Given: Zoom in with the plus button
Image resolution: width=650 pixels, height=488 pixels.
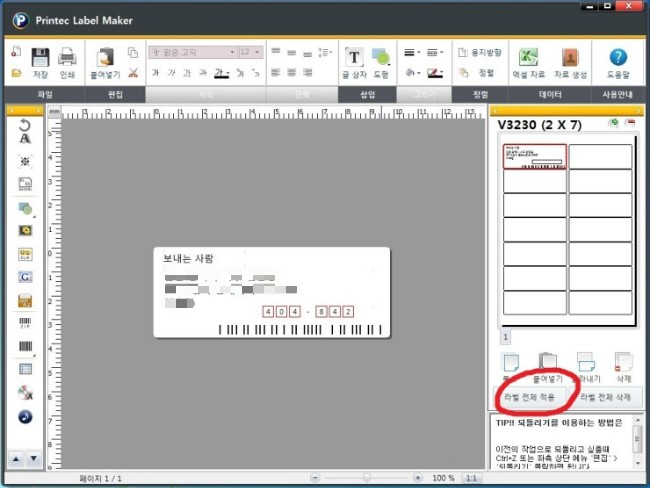Looking at the screenshot, I should pos(418,478).
